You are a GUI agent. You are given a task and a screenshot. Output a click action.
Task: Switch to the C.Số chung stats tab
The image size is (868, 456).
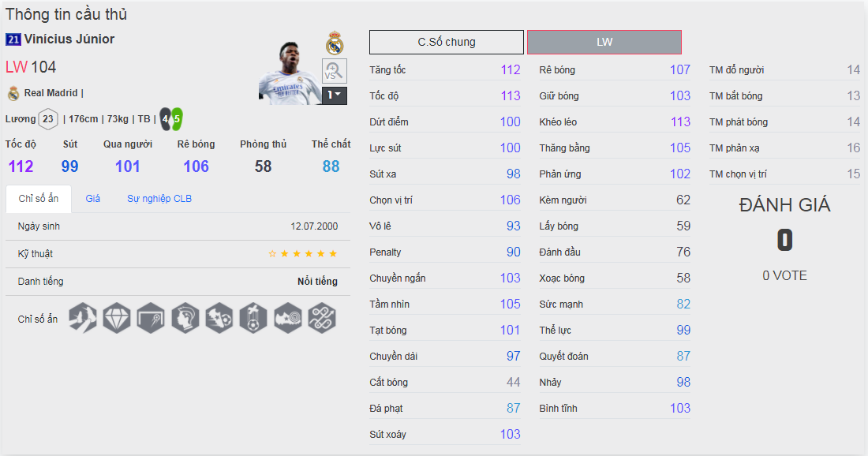pos(447,42)
